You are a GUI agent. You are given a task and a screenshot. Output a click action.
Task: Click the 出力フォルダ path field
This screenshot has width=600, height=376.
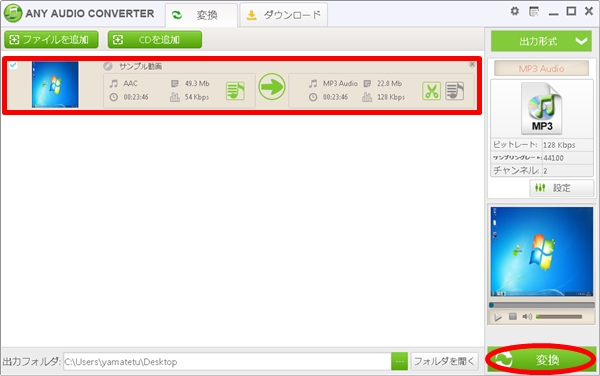tap(227, 361)
